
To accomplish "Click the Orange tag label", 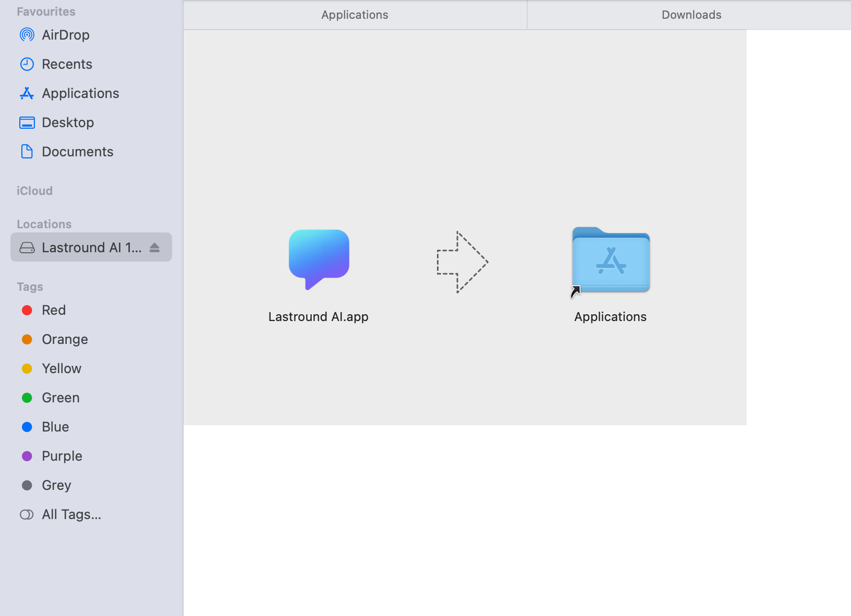I will click(65, 339).
